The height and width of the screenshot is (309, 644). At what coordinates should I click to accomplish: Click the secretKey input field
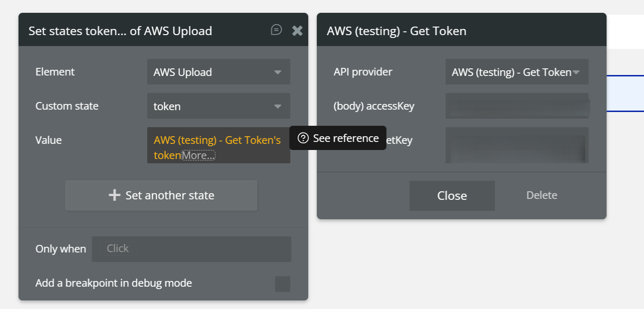tap(517, 145)
